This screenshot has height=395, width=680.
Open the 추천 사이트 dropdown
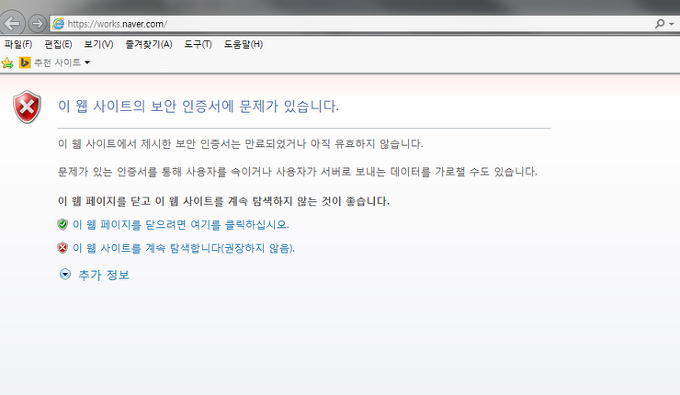[x=62, y=62]
